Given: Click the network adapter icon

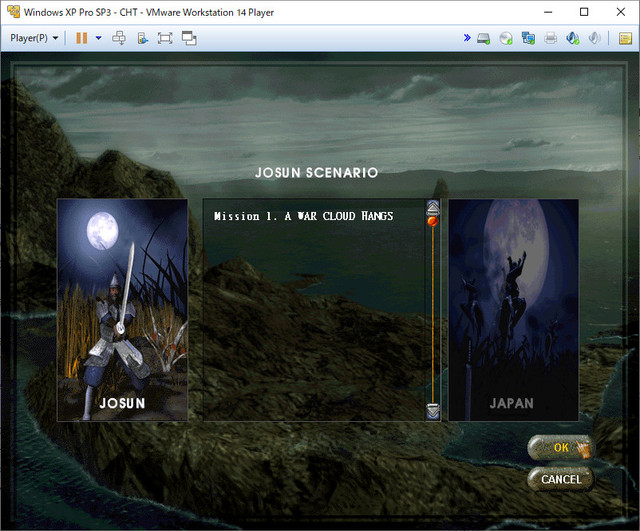Looking at the screenshot, I should point(529,38).
